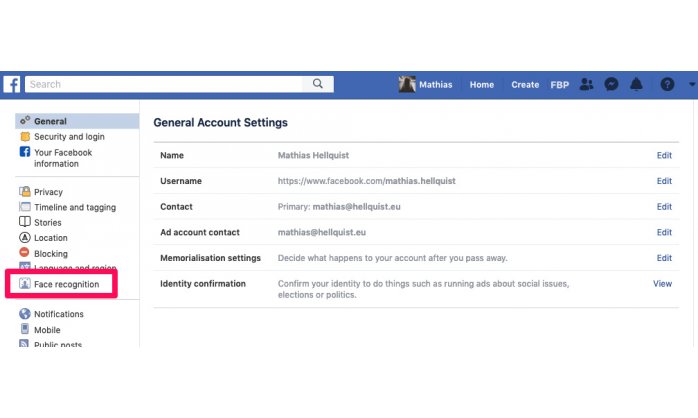Click the search magnifier button
The width and height of the screenshot is (698, 418).
coord(317,84)
